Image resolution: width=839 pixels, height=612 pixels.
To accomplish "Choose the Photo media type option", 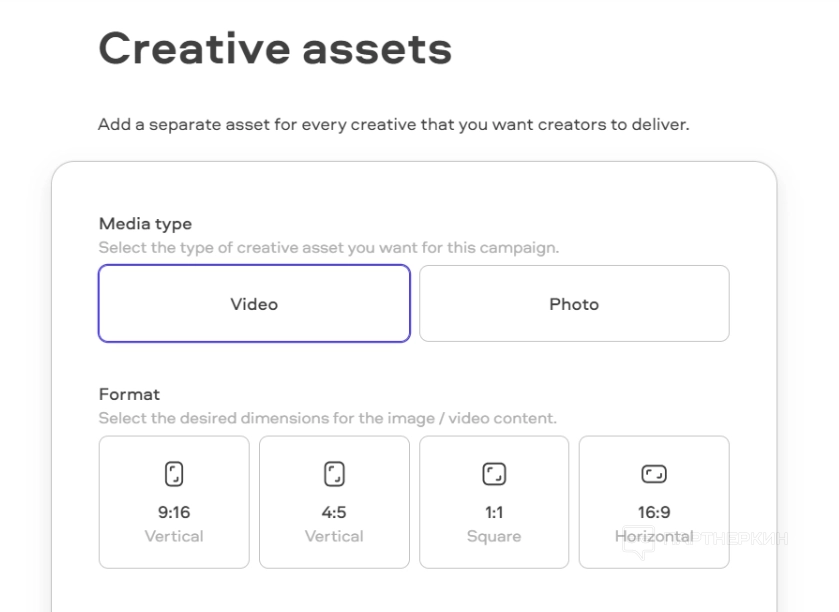I will (574, 304).
